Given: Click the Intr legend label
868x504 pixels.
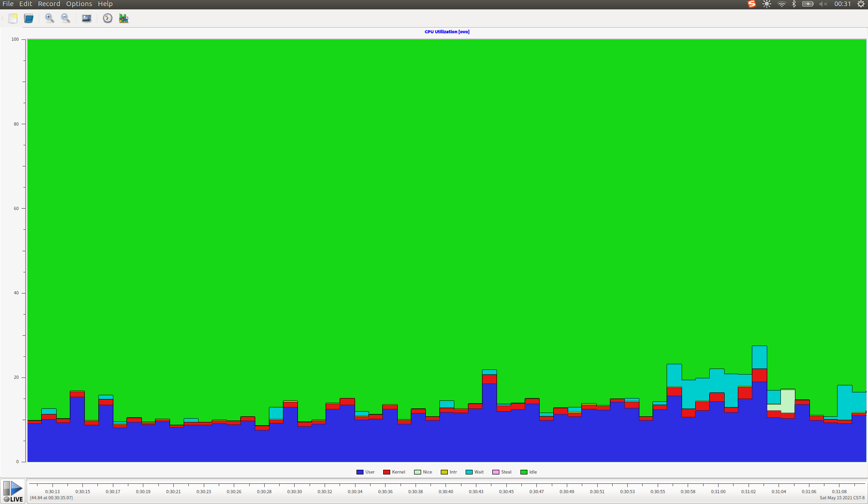Looking at the screenshot, I should [x=453, y=472].
